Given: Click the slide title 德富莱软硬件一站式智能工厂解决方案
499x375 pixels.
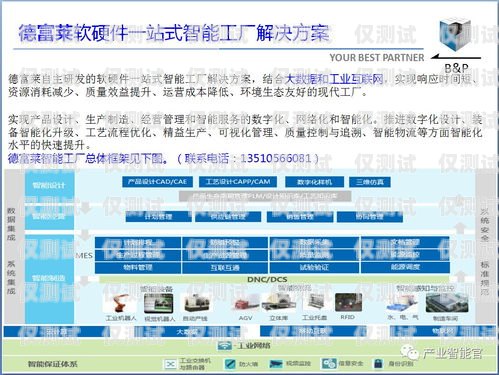Looking at the screenshot, I should click(x=174, y=33).
